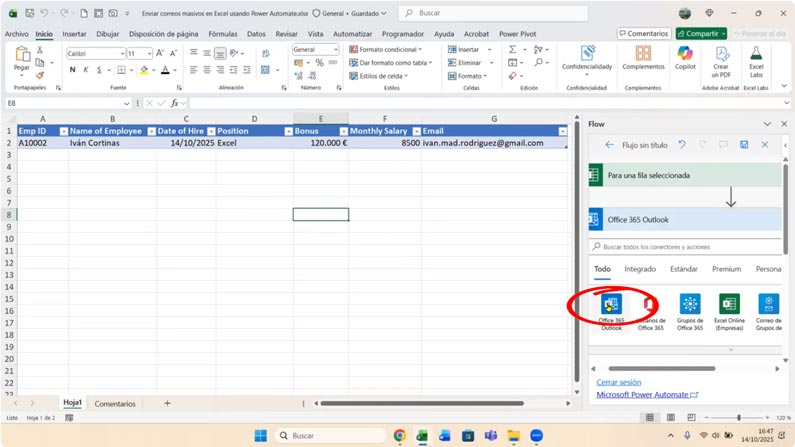Toggle bold formatting (N)

pyautogui.click(x=73, y=70)
